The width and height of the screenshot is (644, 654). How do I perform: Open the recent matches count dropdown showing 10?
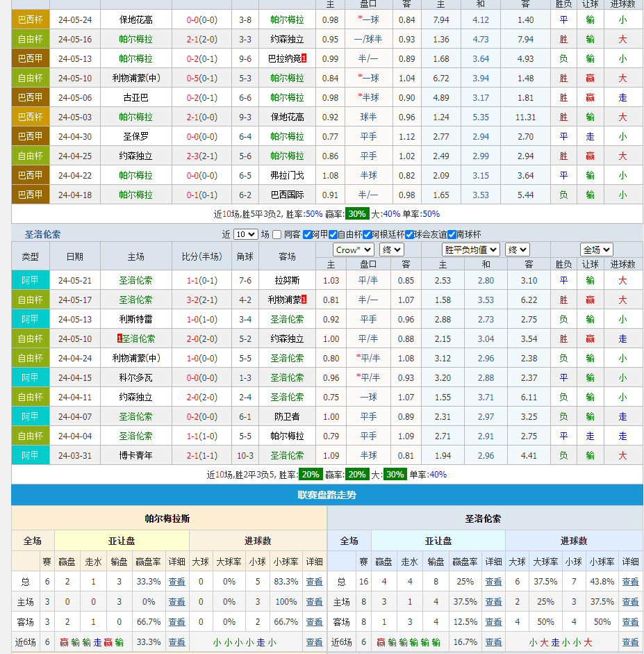[x=245, y=235]
